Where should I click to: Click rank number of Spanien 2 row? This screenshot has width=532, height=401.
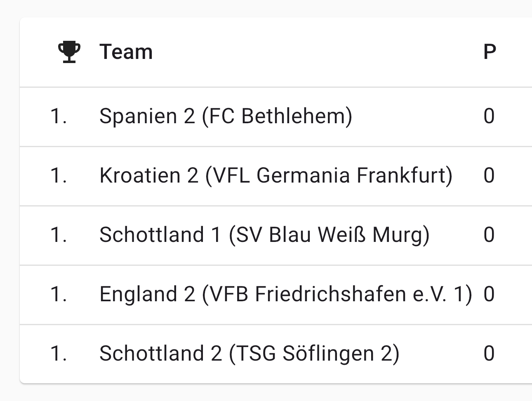coord(59,116)
